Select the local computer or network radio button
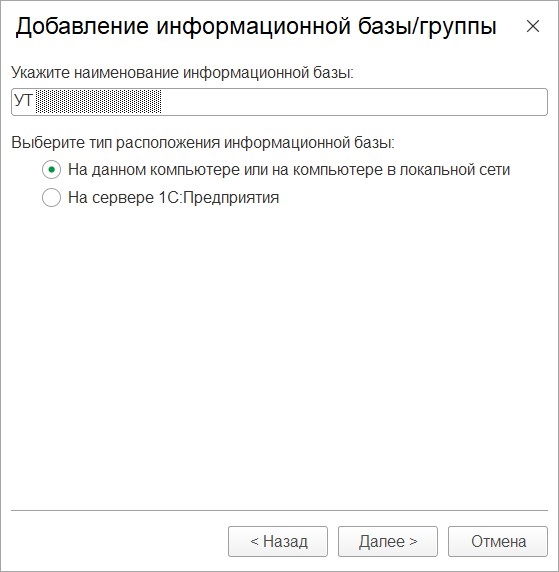The width and height of the screenshot is (559, 572). [x=51, y=170]
